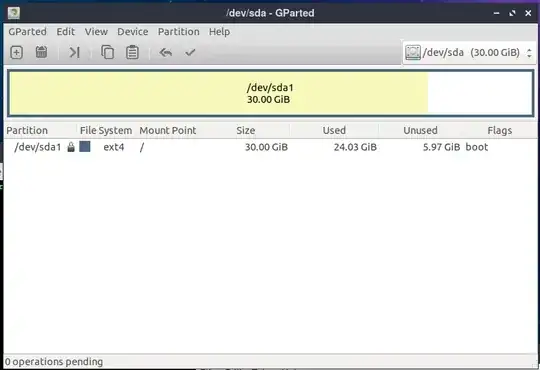Open the /dev/sda device selector dropdown
Image resolution: width=540 pixels, height=370 pixels.
(469, 52)
